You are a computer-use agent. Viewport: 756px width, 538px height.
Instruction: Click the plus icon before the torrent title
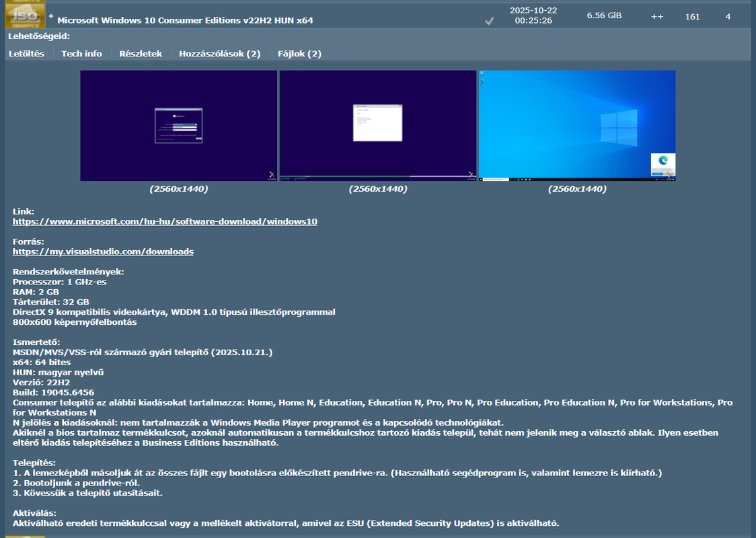(x=51, y=16)
